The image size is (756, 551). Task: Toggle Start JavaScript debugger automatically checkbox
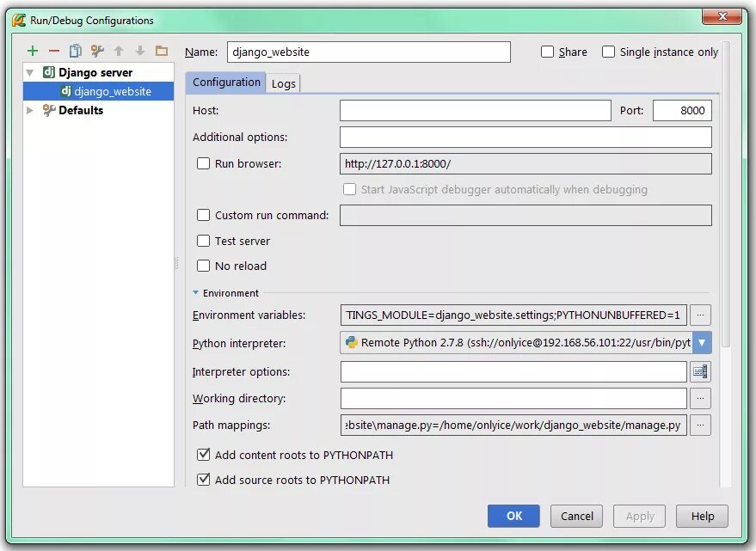pyautogui.click(x=349, y=189)
